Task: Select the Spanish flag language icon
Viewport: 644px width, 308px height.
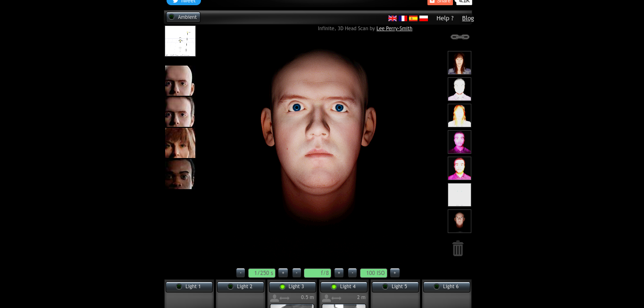Action: click(413, 18)
